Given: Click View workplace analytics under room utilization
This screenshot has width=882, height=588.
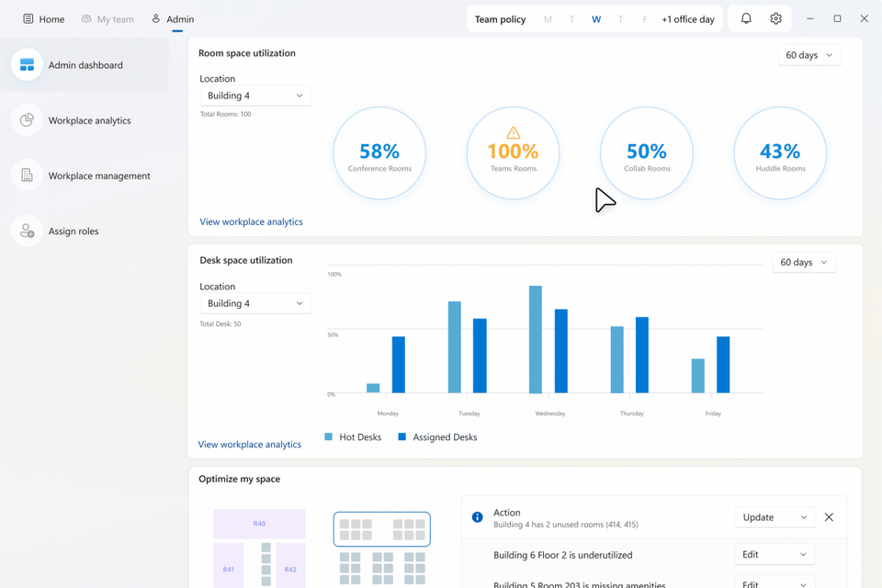Looking at the screenshot, I should (251, 221).
